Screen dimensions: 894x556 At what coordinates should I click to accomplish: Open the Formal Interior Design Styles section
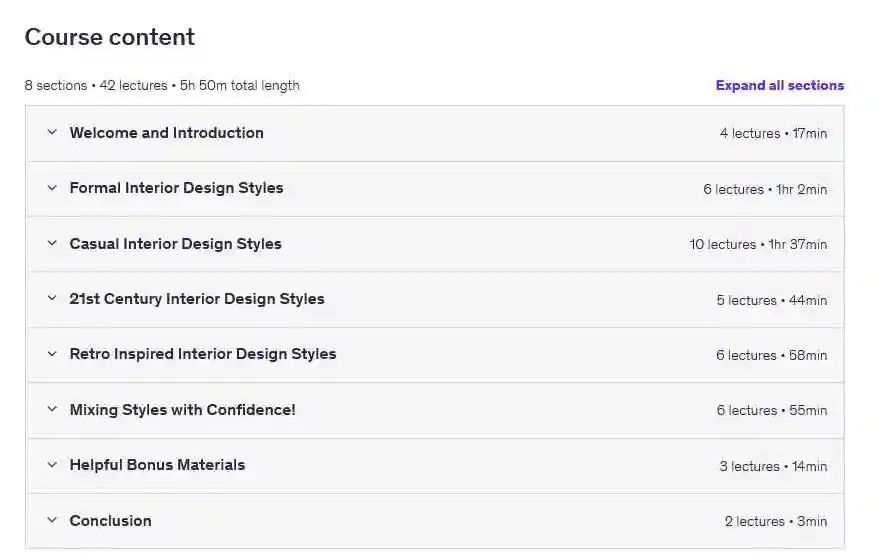tap(176, 188)
